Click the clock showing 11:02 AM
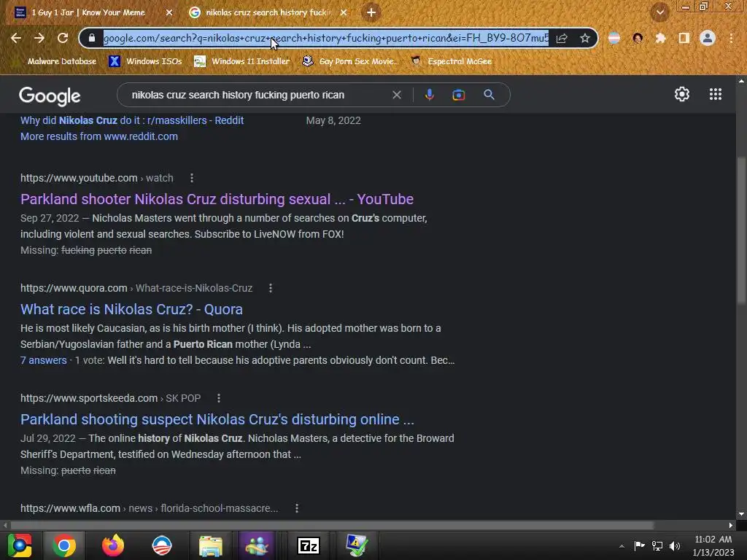Screen dimensions: 747x560 (713, 539)
